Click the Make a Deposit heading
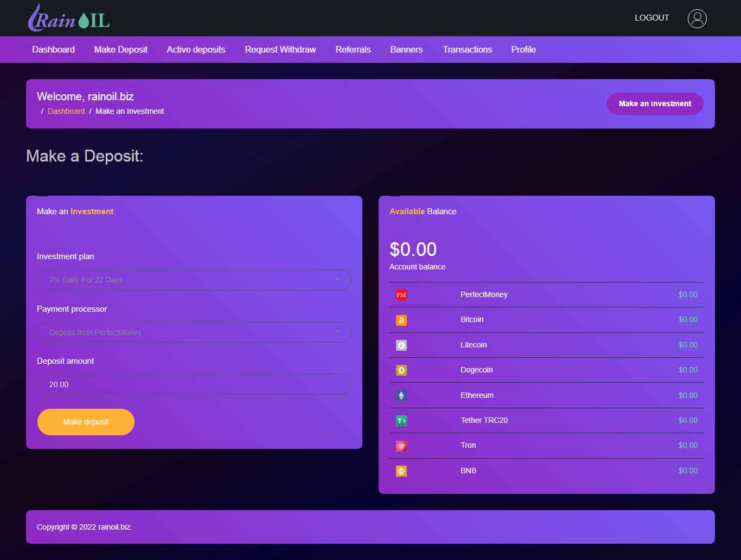 (85, 156)
